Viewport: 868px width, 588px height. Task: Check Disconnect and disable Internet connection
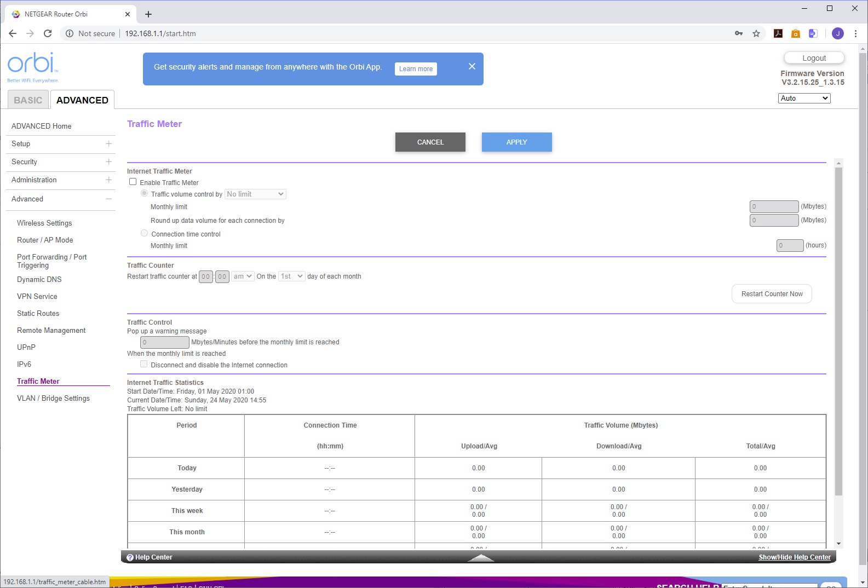pyautogui.click(x=144, y=364)
